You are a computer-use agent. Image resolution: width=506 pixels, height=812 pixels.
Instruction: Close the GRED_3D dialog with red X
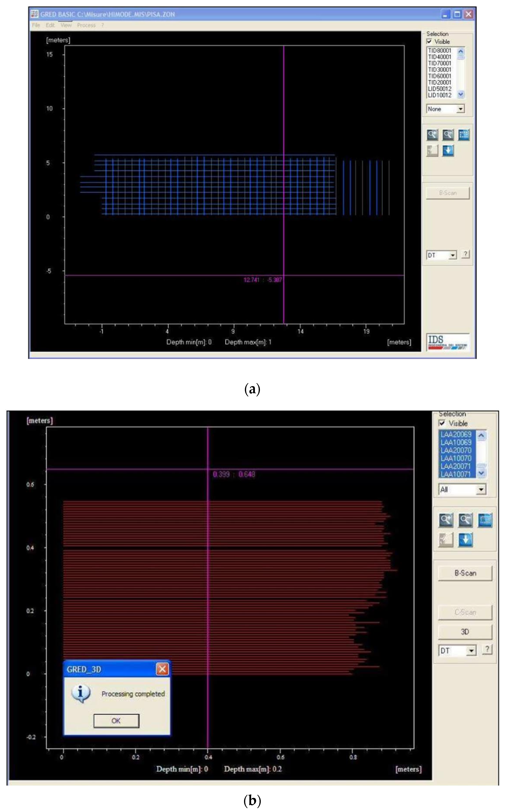162,669
